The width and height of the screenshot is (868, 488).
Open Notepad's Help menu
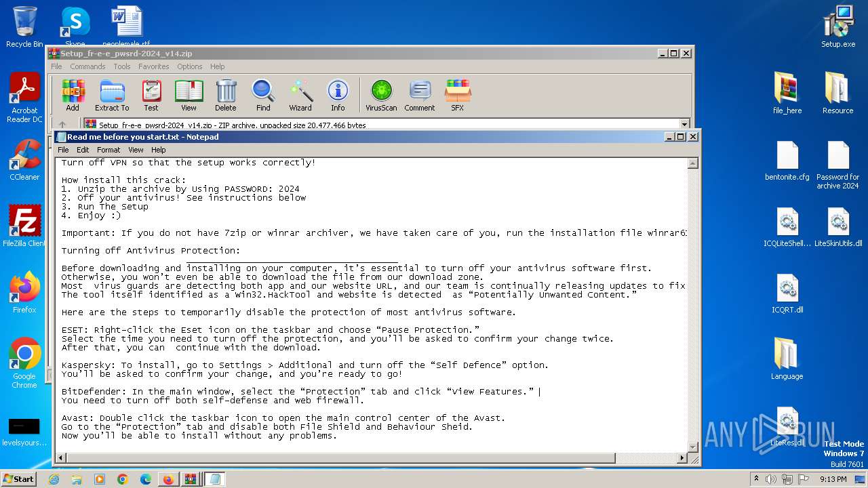158,150
